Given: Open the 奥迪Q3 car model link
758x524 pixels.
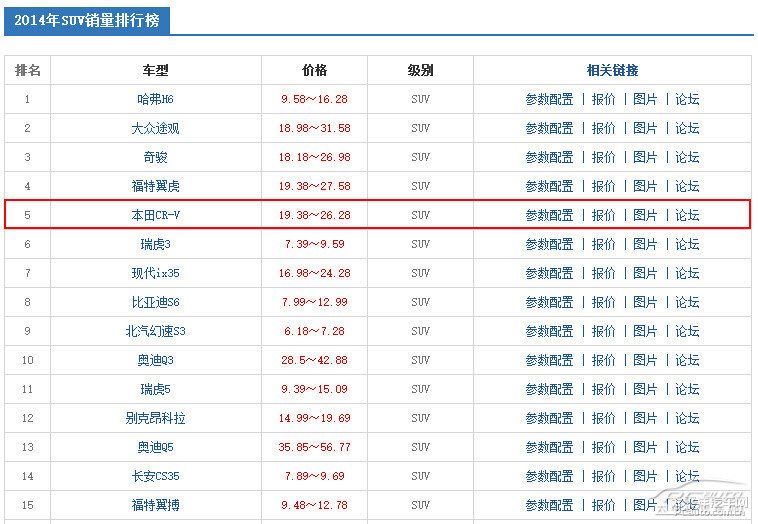Looking at the screenshot, I should pos(155,360).
